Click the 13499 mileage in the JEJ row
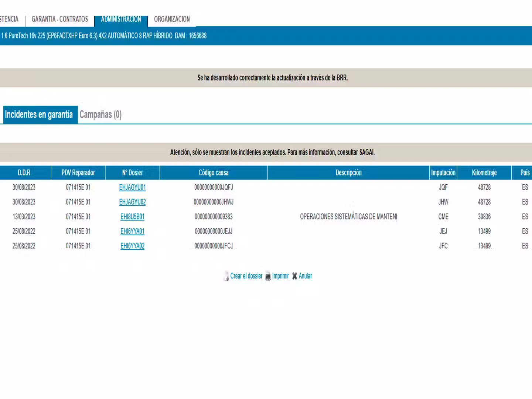The image size is (532, 399). pyautogui.click(x=484, y=231)
